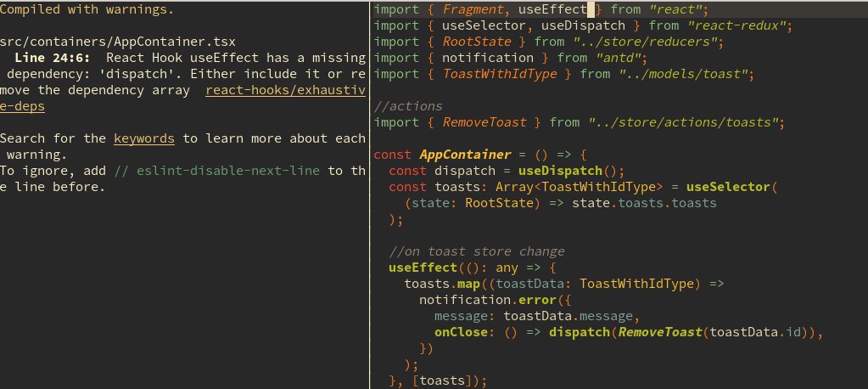The width and height of the screenshot is (868, 389).
Task: Click '//on toast store change' comment
Action: pos(477,251)
